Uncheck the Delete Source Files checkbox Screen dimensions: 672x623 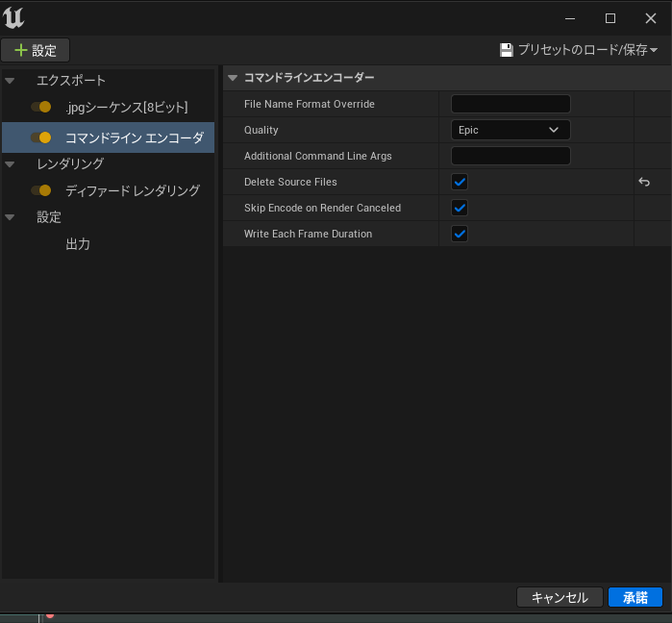click(x=460, y=182)
